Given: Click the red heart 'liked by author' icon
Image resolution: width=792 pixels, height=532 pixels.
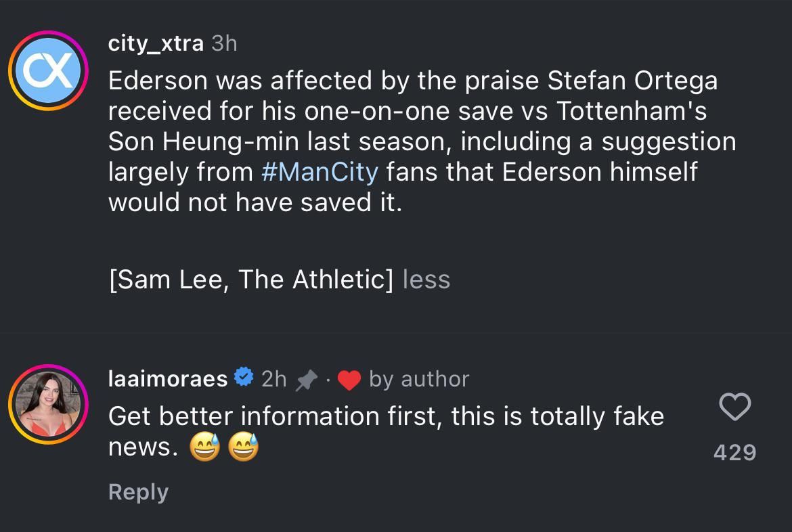Looking at the screenshot, I should point(349,379).
